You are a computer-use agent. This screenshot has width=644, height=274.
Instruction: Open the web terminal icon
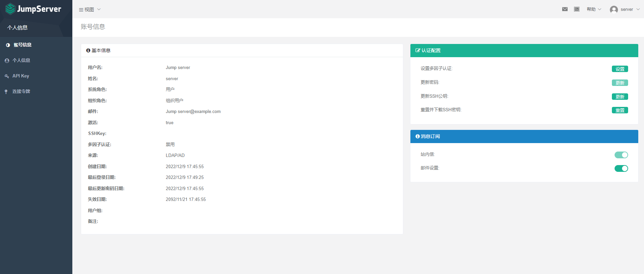click(577, 9)
